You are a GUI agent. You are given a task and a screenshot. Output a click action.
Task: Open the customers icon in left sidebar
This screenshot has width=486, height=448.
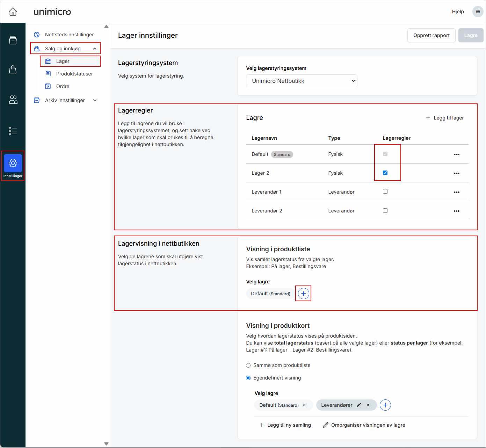[x=13, y=100]
